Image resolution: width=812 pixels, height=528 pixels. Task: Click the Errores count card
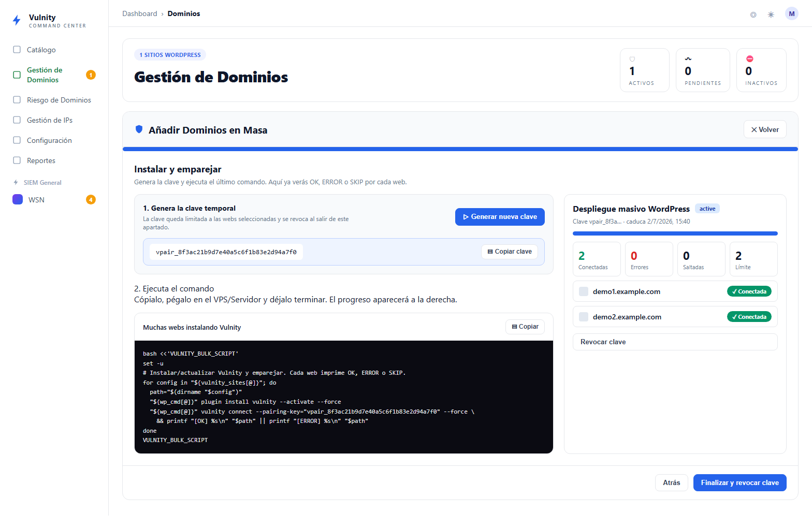coord(649,259)
